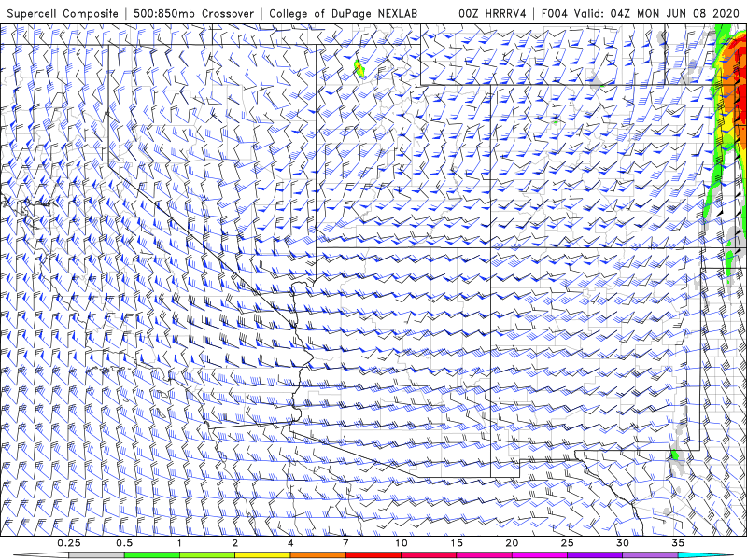This screenshot has width=747, height=560.
Task: Click the legend value 35
Action: [678, 543]
